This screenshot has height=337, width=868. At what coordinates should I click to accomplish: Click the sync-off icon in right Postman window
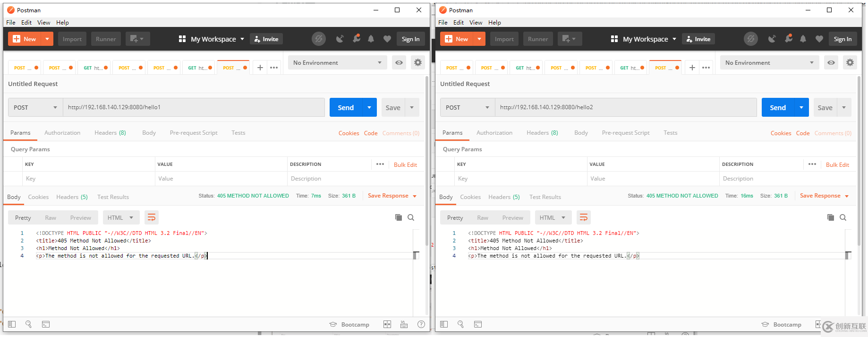pos(751,39)
